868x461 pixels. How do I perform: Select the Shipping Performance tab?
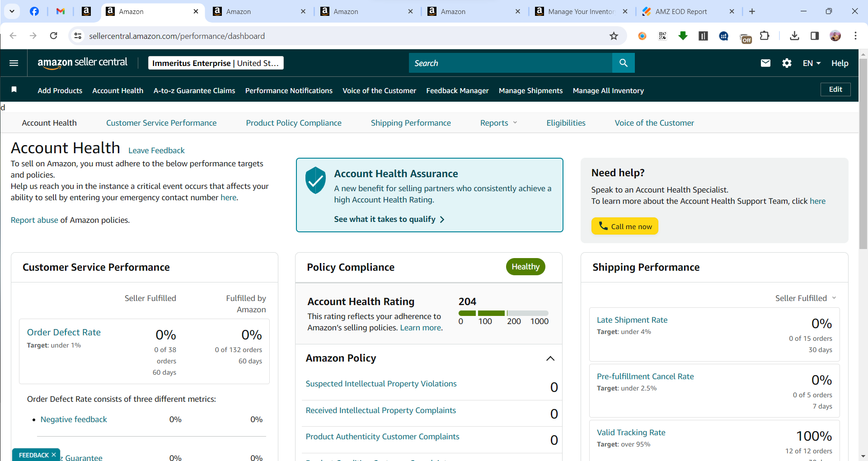pos(411,123)
